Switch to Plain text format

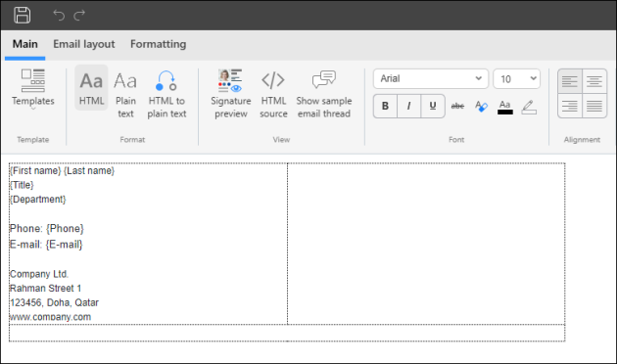125,94
